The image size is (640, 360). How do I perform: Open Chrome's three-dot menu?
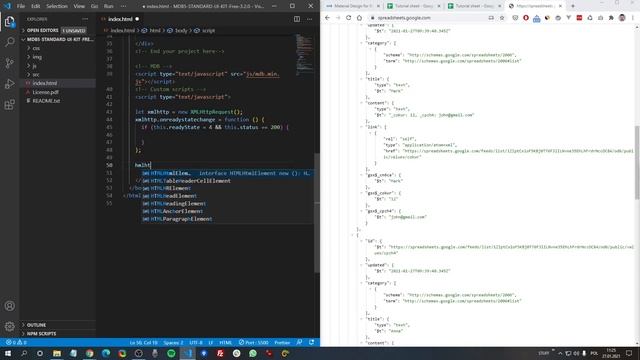click(x=633, y=18)
